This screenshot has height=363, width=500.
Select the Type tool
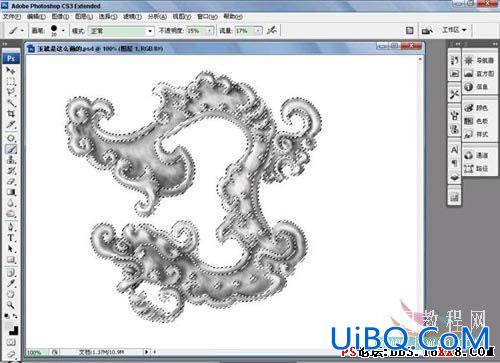(11, 238)
